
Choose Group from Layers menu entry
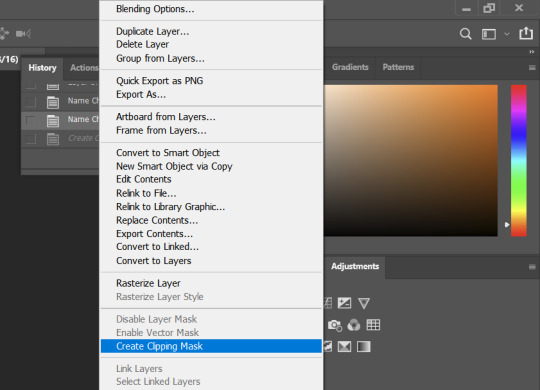tap(211, 58)
